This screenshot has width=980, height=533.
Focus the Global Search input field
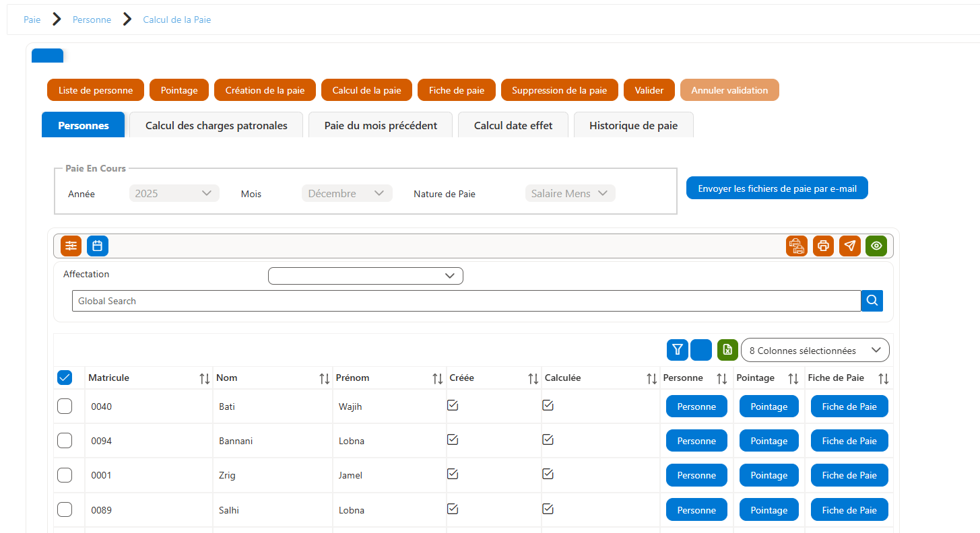coord(467,301)
